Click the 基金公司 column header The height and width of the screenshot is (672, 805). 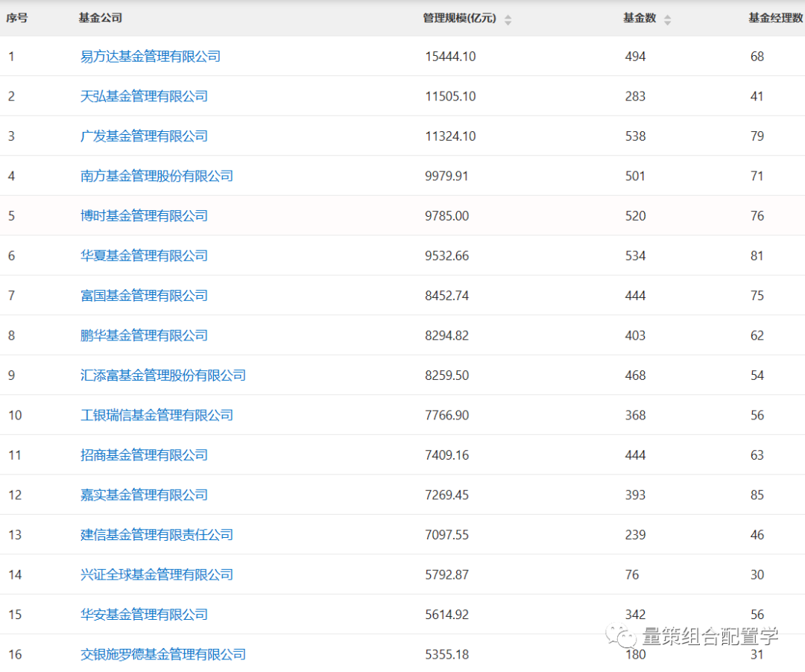[x=100, y=18]
